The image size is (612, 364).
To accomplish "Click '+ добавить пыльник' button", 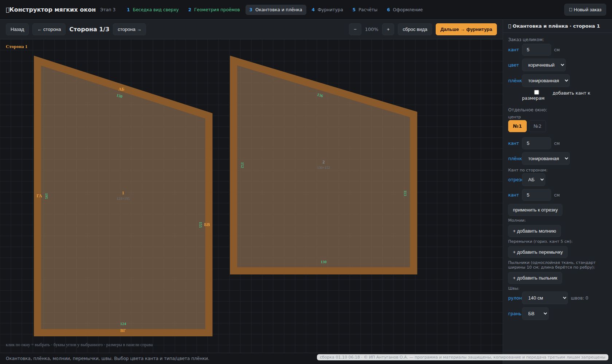I will pos(535,278).
